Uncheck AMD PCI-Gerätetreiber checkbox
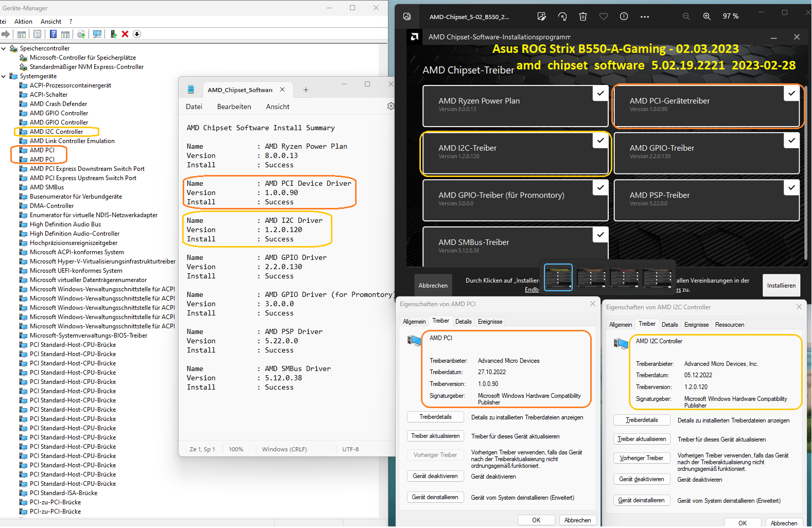 (x=791, y=93)
